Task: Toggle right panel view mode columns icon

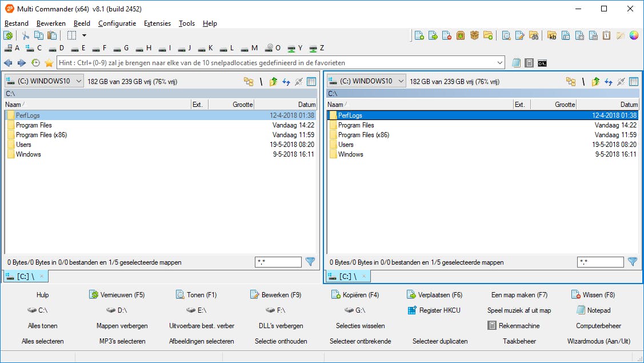Action: (x=634, y=81)
